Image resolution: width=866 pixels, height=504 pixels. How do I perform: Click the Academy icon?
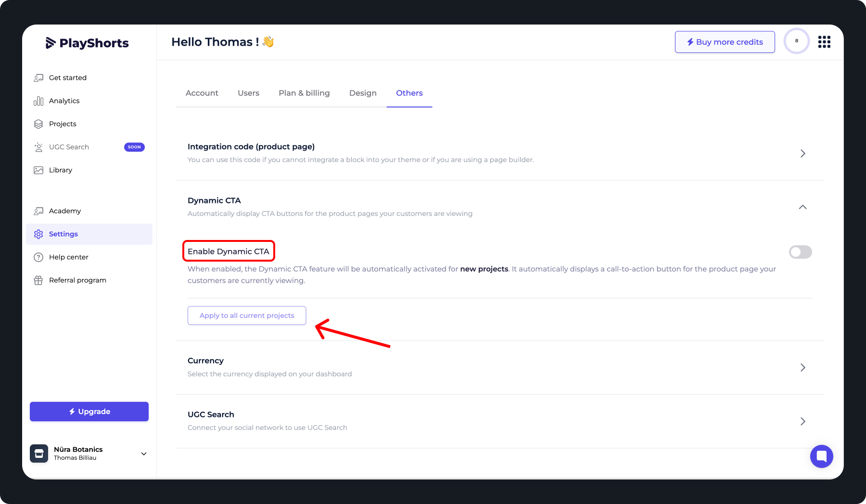coord(38,211)
